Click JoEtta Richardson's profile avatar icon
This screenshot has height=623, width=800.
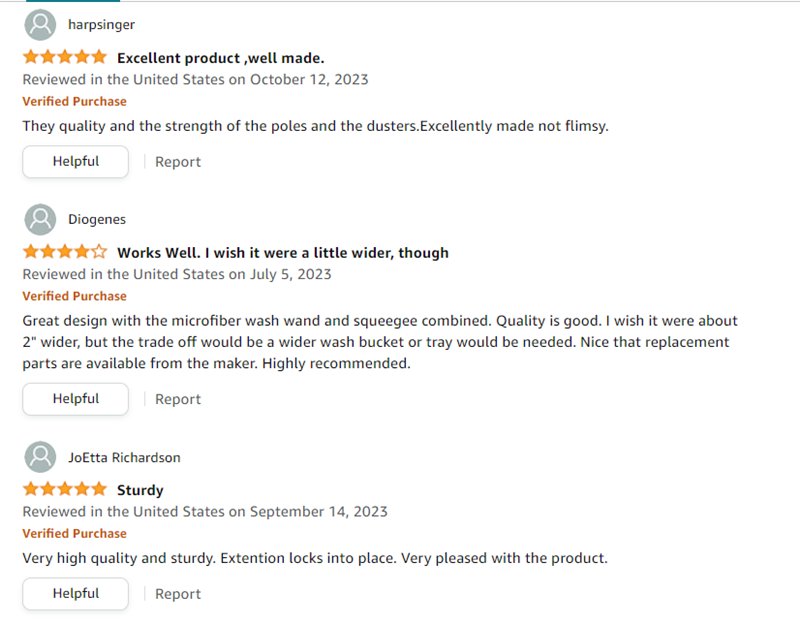(40, 457)
